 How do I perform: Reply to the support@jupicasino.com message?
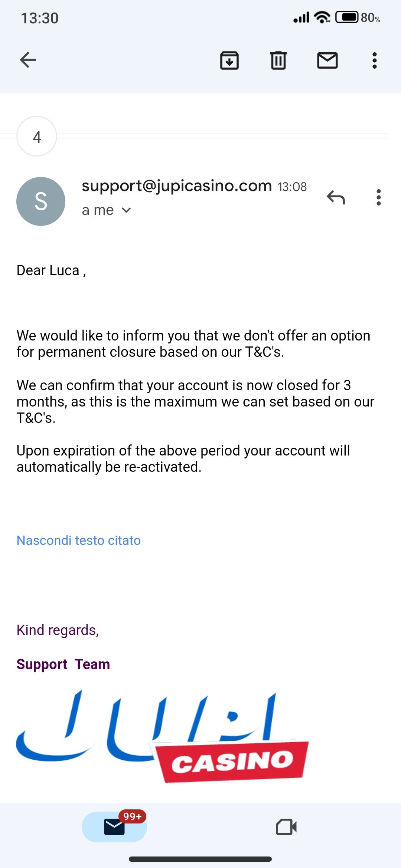coord(336,197)
